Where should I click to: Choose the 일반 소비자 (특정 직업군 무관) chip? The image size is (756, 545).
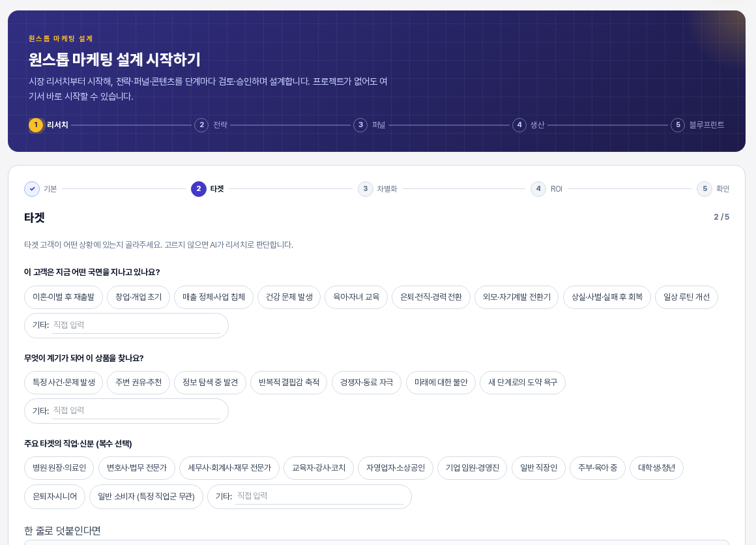click(146, 496)
